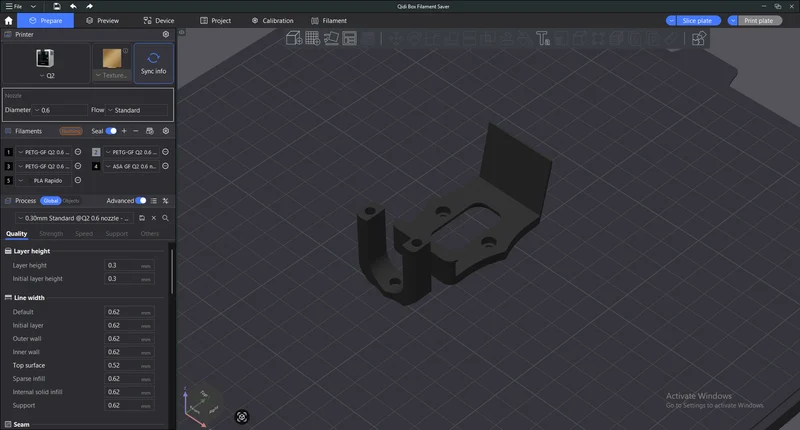Open the Strength settings tab
The height and width of the screenshot is (430, 800).
pyautogui.click(x=51, y=234)
